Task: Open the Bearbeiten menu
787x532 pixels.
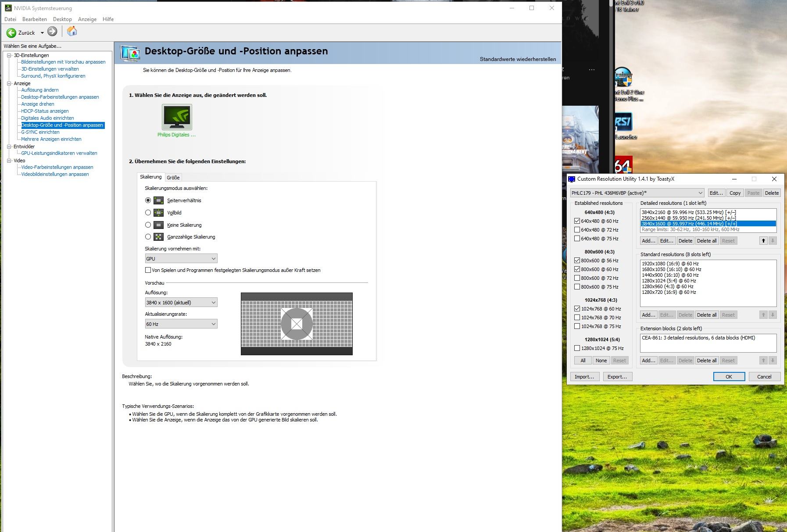Action: point(35,19)
